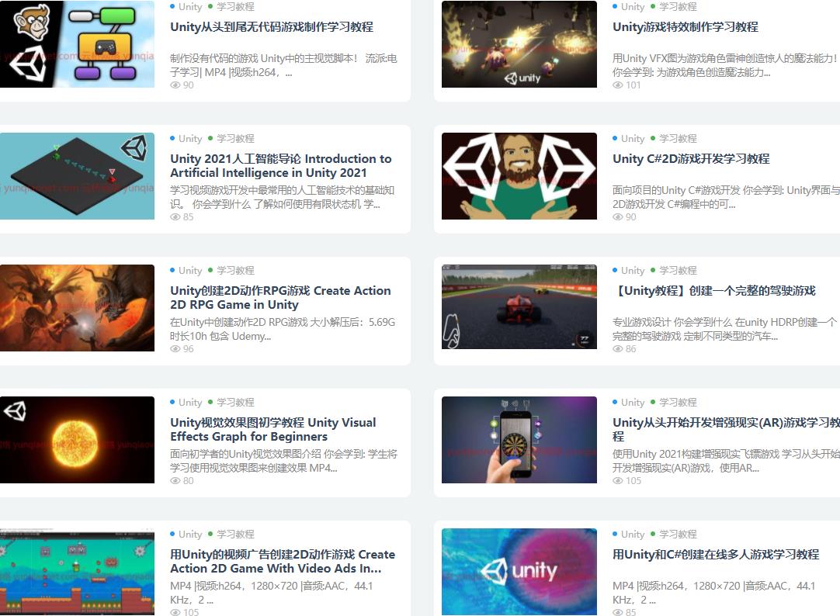Image resolution: width=840 pixels, height=616 pixels.
Task: Click the eye icon beside 85 on Artificial Intelligence card
Action: (x=175, y=216)
